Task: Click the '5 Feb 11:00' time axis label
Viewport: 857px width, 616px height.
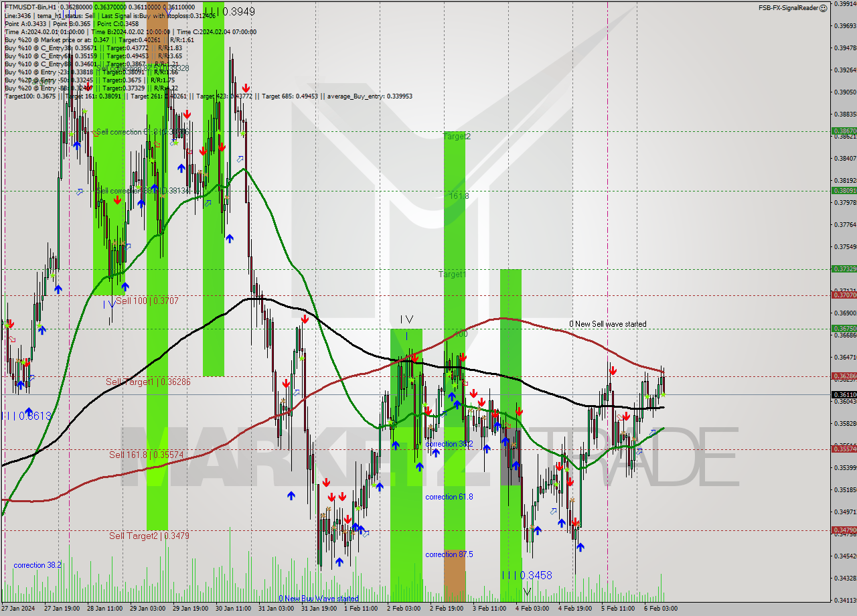Action: click(617, 609)
